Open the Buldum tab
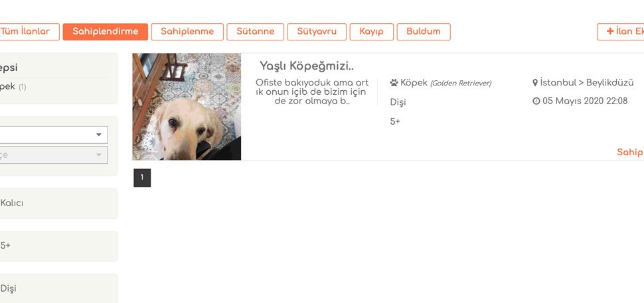 (x=424, y=32)
